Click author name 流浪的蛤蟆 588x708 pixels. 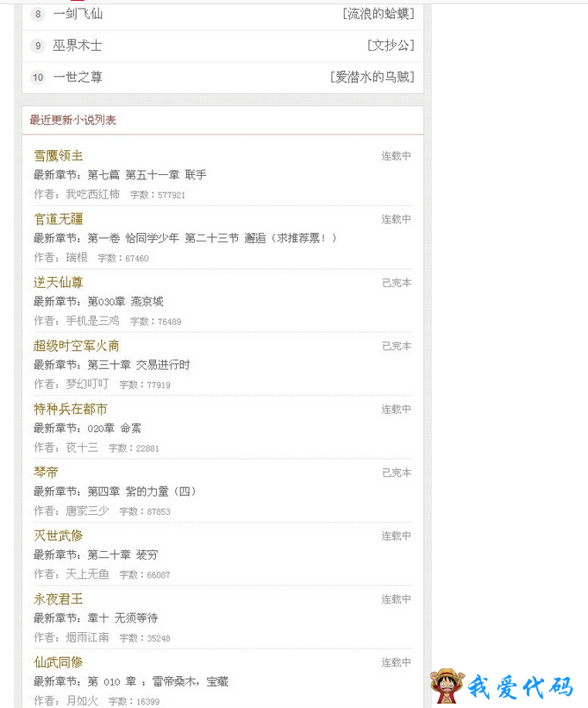[378, 14]
